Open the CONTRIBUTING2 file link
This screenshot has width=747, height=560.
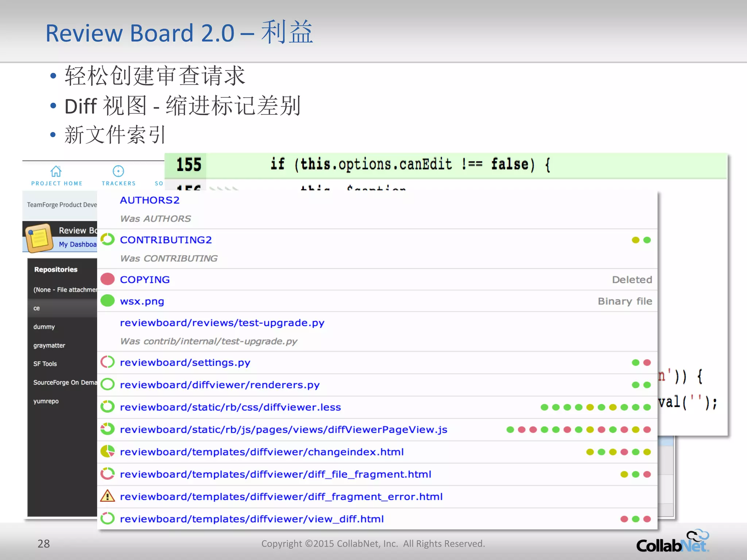pos(166,240)
